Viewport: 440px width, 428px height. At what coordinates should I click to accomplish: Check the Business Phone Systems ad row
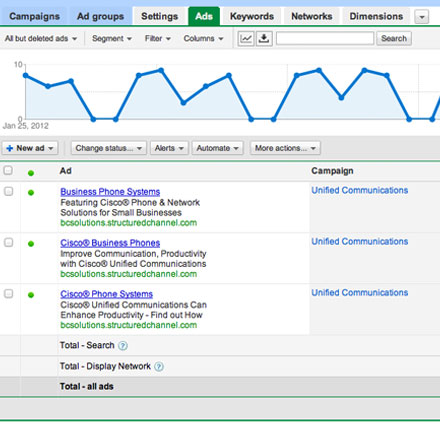click(x=8, y=191)
